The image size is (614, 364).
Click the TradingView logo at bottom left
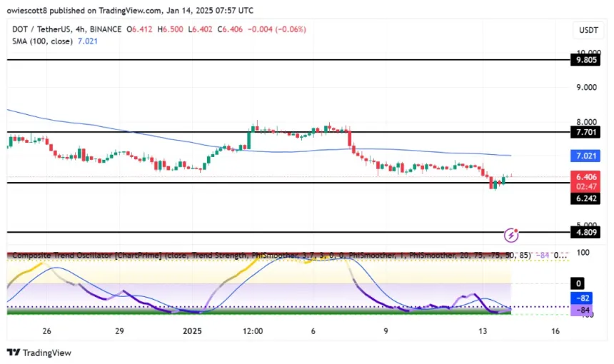(x=39, y=353)
